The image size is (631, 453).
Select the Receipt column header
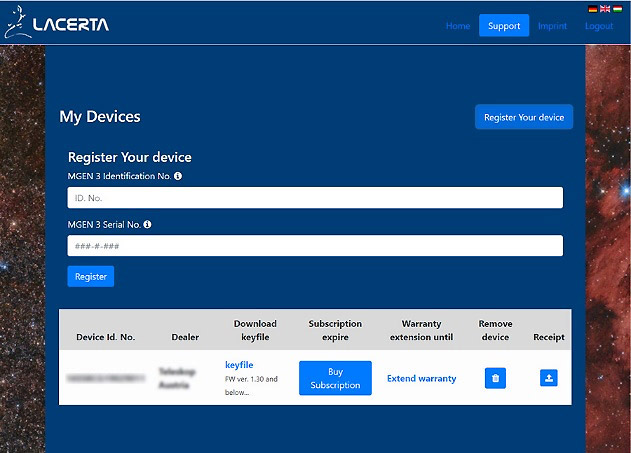point(549,337)
